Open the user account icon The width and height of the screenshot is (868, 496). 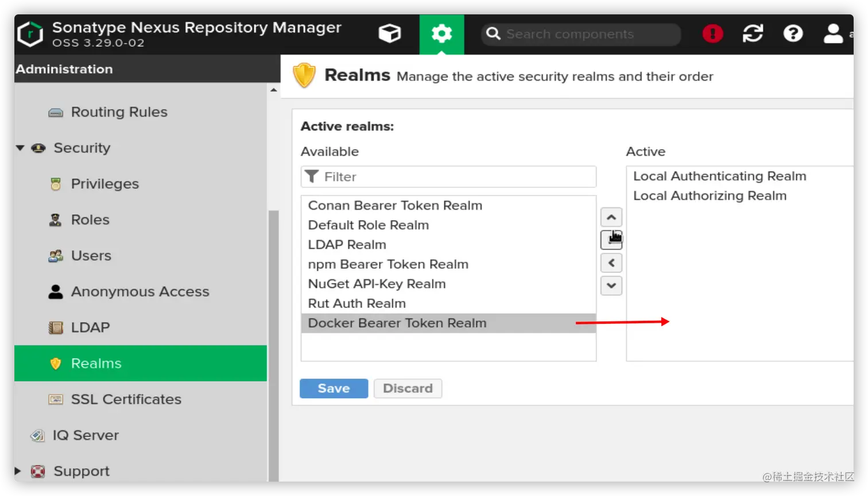coord(833,34)
